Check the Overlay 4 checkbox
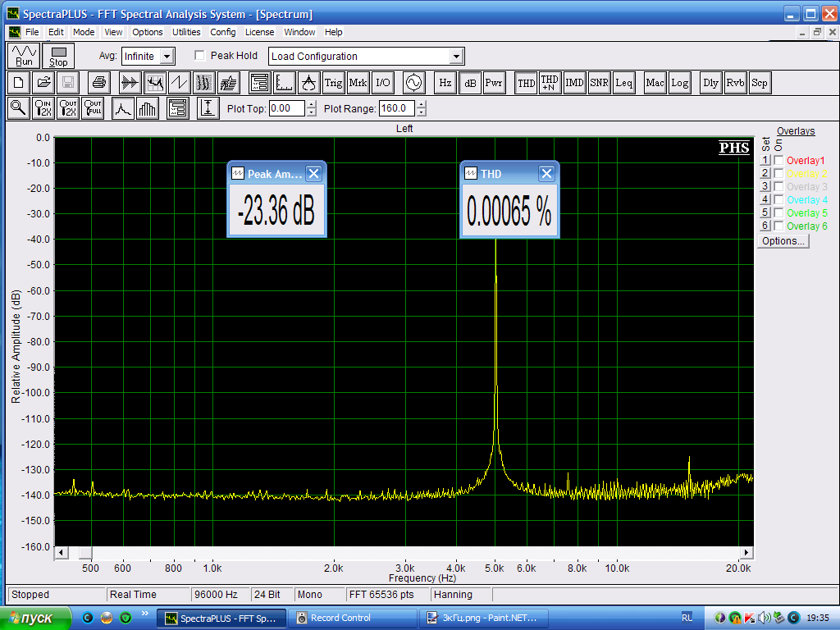The image size is (840, 630). point(778,200)
